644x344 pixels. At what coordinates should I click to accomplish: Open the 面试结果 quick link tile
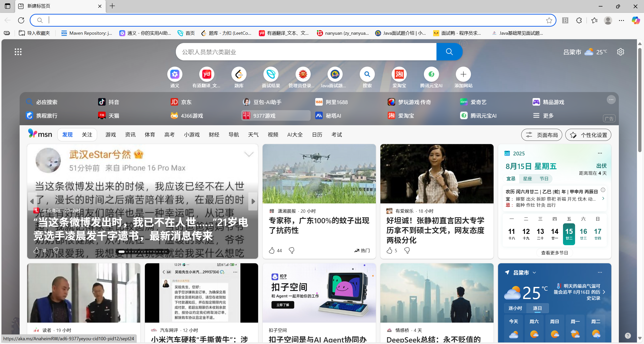(271, 77)
